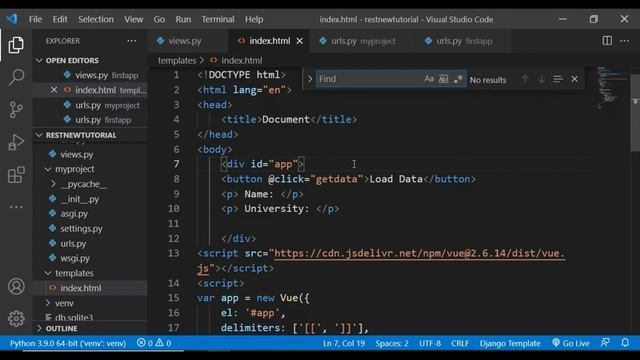Toggle Match Whole Word in Find

coord(443,79)
